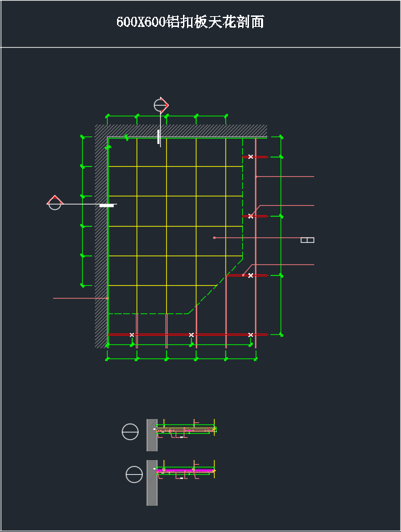Click the thick white vertical section-cut bar
This screenshot has width=401, height=532.
[x=159, y=137]
